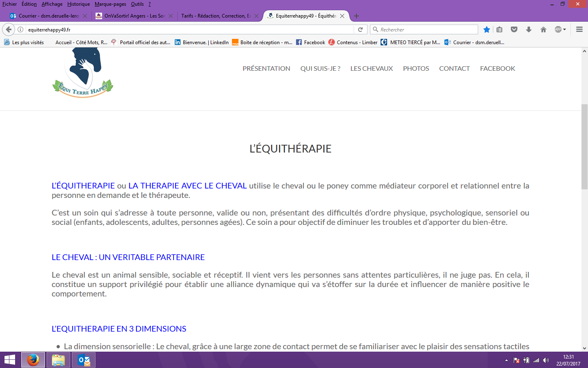Viewport: 588px width, 368px height.
Task: Close the Tarifs Rédaction tab
Action: pyautogui.click(x=256, y=16)
